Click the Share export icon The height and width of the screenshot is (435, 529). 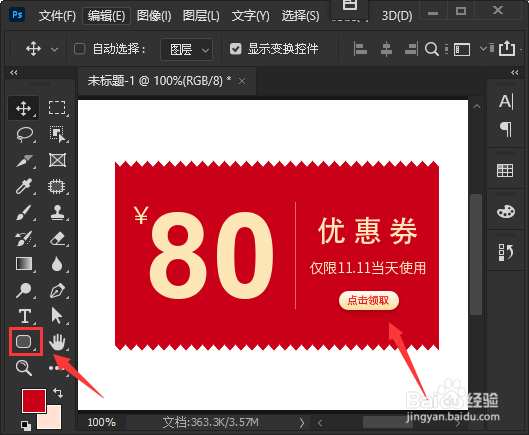click(x=507, y=48)
